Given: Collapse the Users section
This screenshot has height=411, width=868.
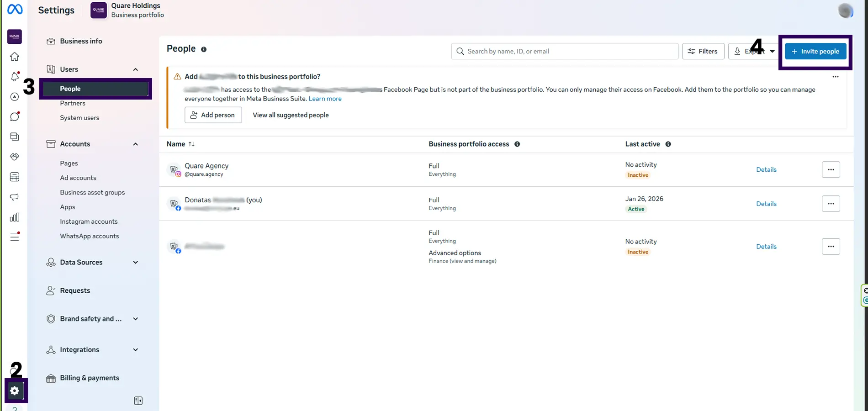Looking at the screenshot, I should pos(135,69).
